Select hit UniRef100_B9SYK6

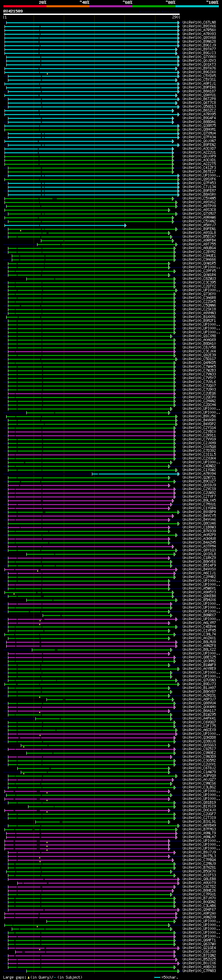pos(199,26)
